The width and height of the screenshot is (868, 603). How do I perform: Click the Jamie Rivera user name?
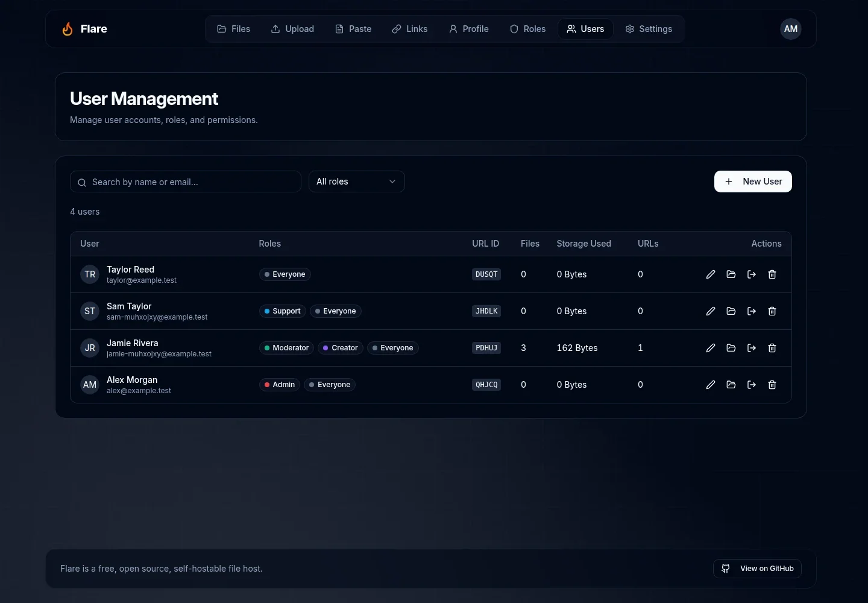(x=133, y=343)
